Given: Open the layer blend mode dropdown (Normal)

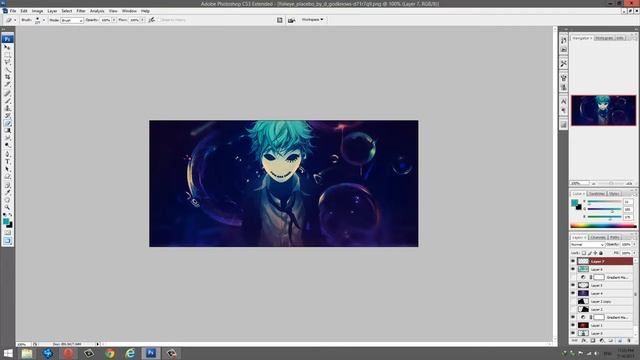Looking at the screenshot, I should pyautogui.click(x=587, y=244).
